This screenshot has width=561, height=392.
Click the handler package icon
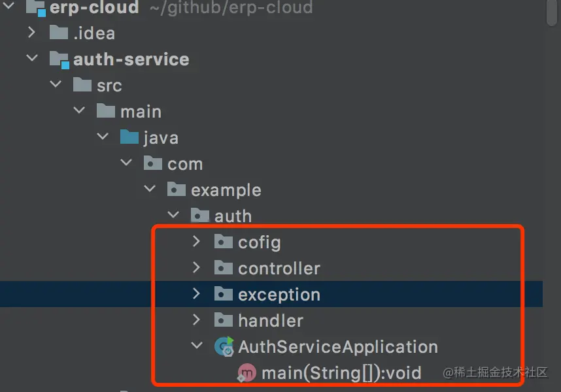[224, 320]
